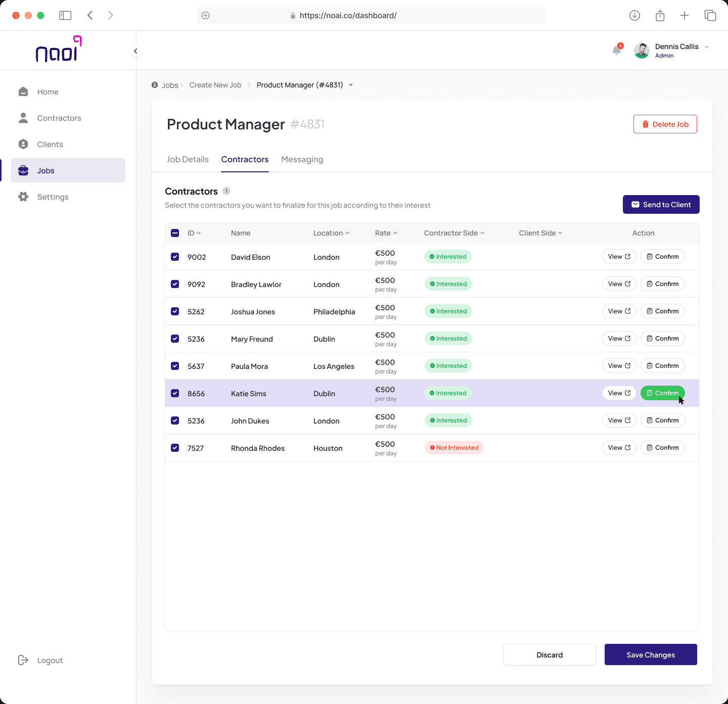This screenshot has width=728, height=704.
Task: Open Contractors in the sidebar
Action: point(68,118)
